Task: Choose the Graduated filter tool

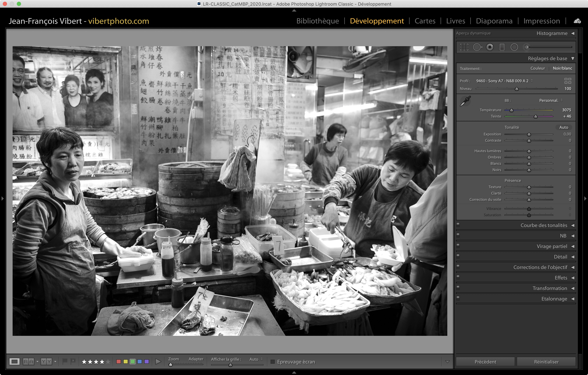Action: (502, 47)
